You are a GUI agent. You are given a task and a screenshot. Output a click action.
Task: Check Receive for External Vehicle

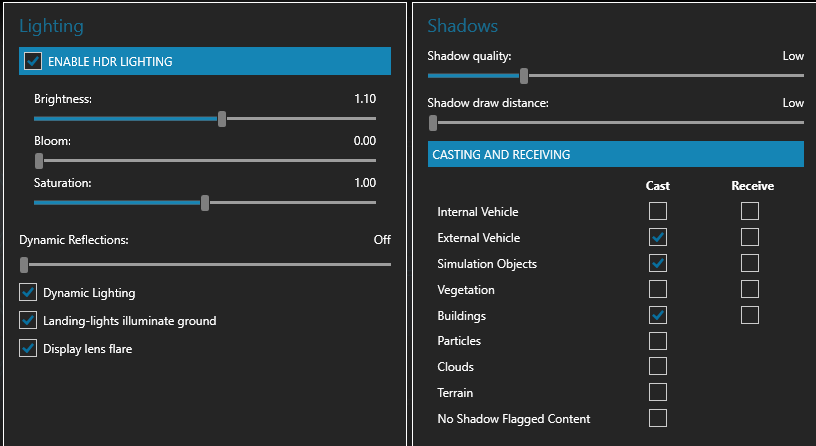click(750, 237)
